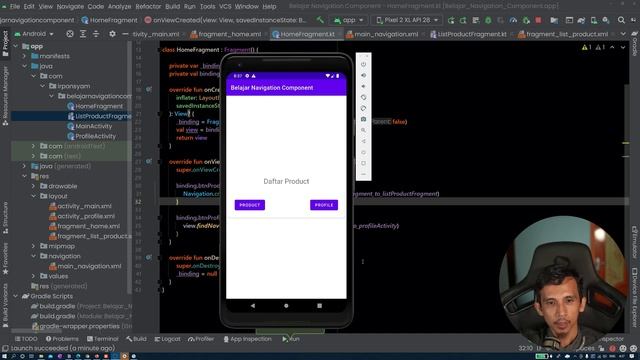Click Select Opened File target icon
This screenshot has height=360, width=640.
click(70, 34)
